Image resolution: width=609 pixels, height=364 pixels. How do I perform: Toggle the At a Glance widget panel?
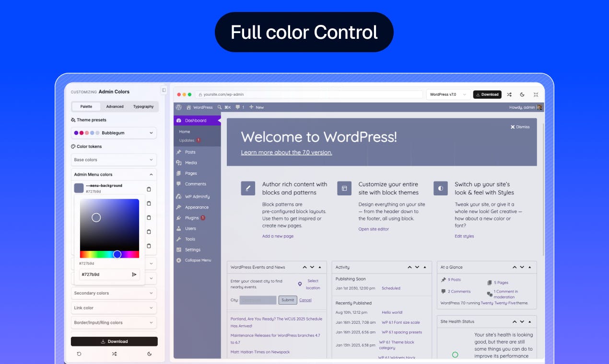(x=530, y=267)
